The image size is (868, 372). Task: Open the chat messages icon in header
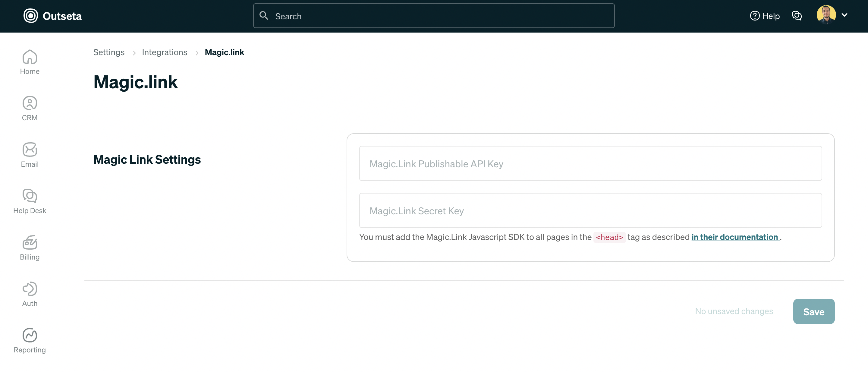(x=797, y=16)
